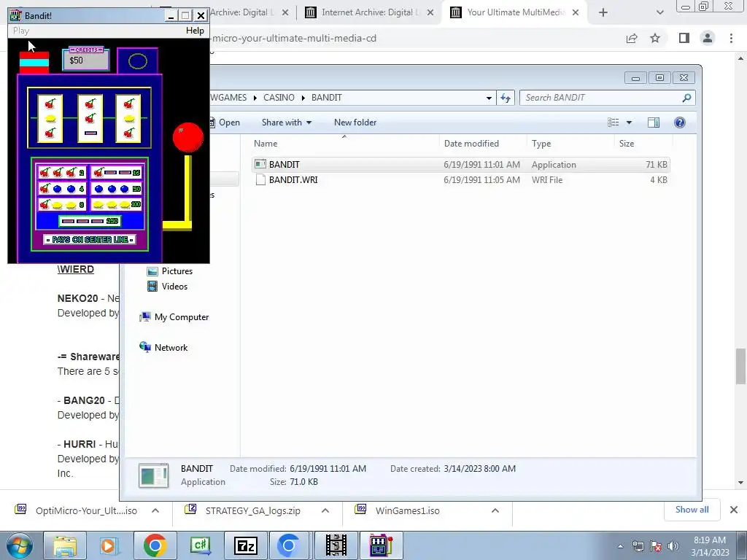
Task: Click the BANDIT application file icon
Action: click(260, 164)
